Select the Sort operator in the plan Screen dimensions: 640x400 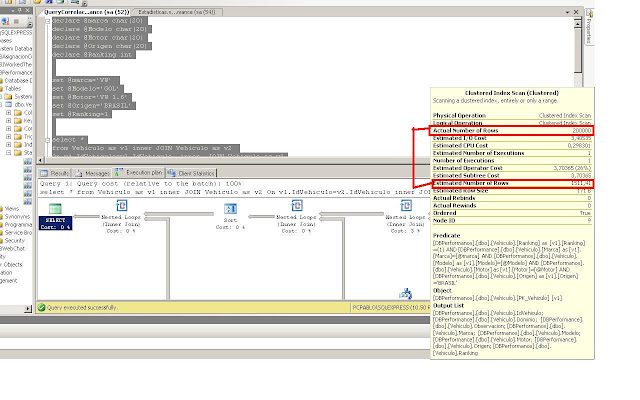click(230, 216)
